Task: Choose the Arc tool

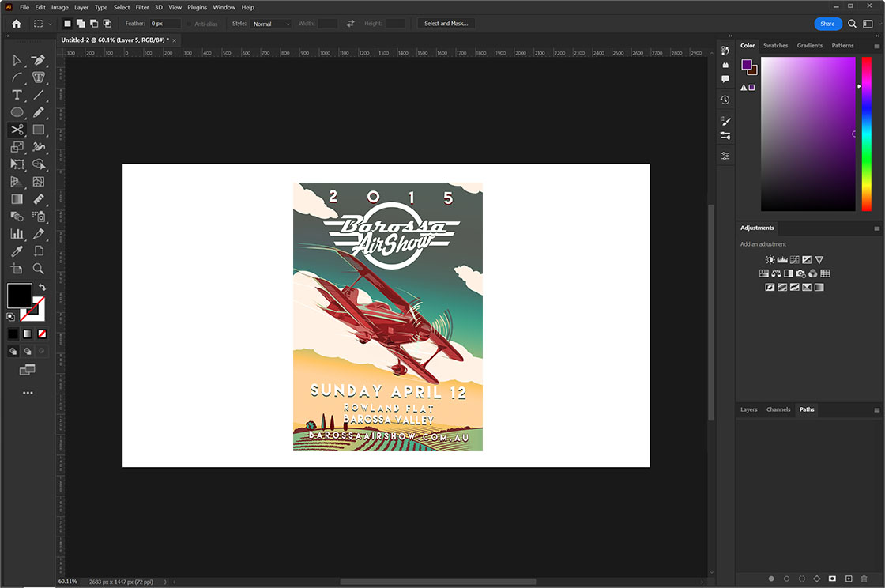Action: tap(17, 78)
